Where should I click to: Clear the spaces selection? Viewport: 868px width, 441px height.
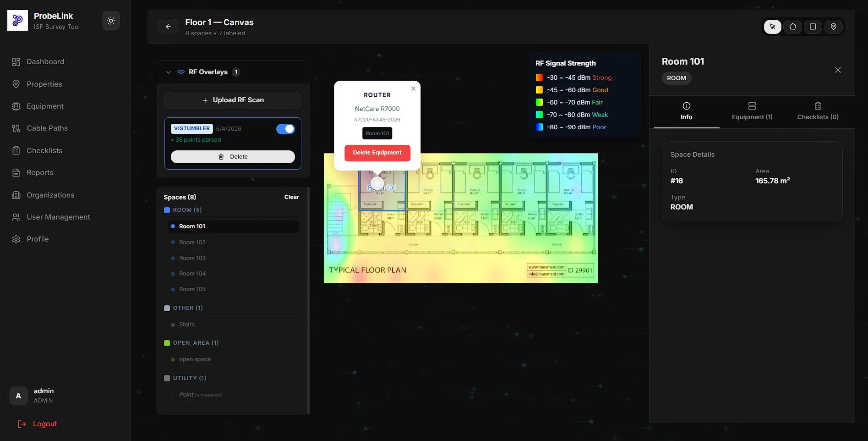point(291,197)
